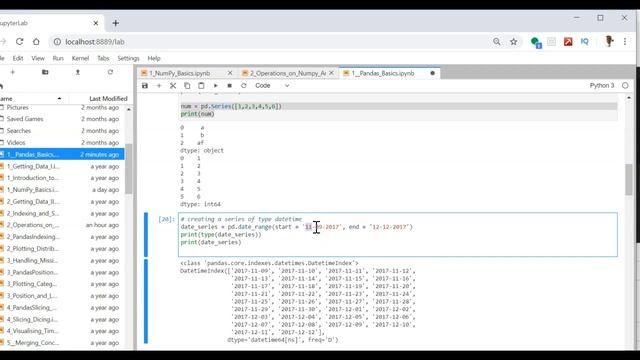Select the 1_Getting_Data_I notebook file
The image size is (640, 360).
62,166
